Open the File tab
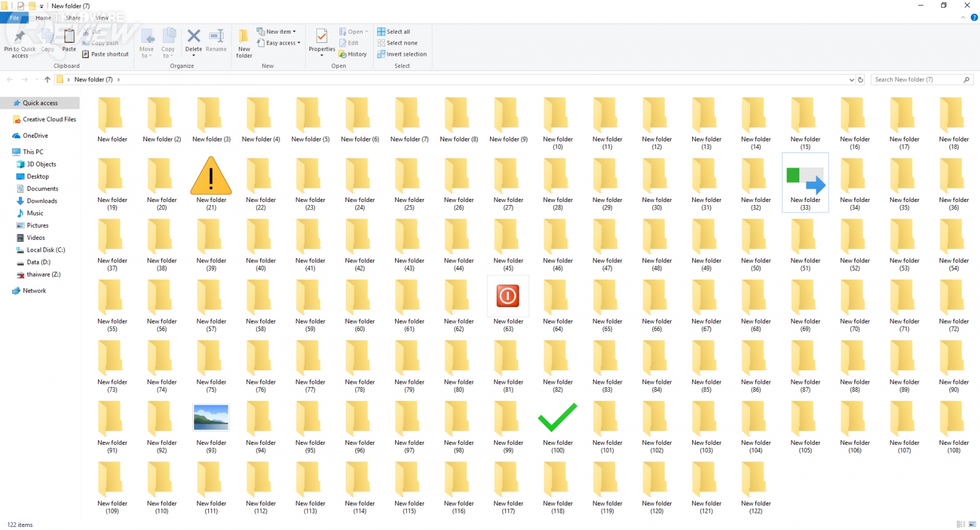This screenshot has width=980, height=530. tap(14, 18)
